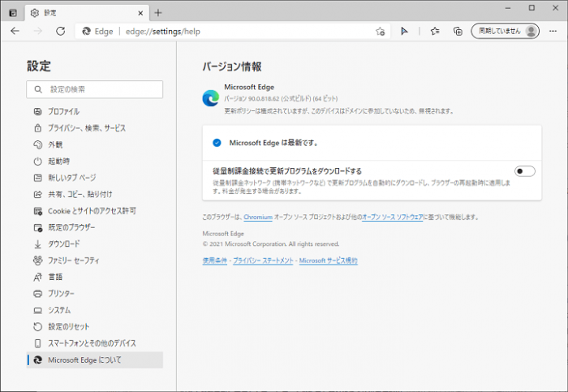
Task: Open ファミリー セーフティ section
Action: 95,261
